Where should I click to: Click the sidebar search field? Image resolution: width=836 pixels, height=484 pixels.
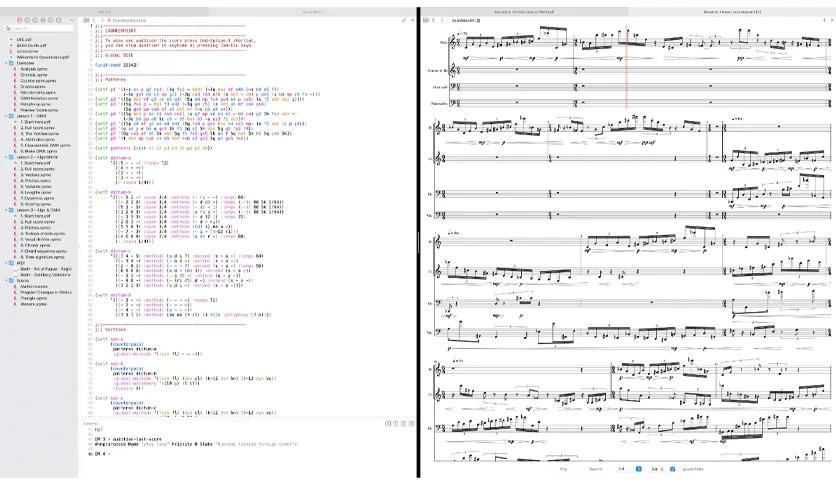[38, 28]
